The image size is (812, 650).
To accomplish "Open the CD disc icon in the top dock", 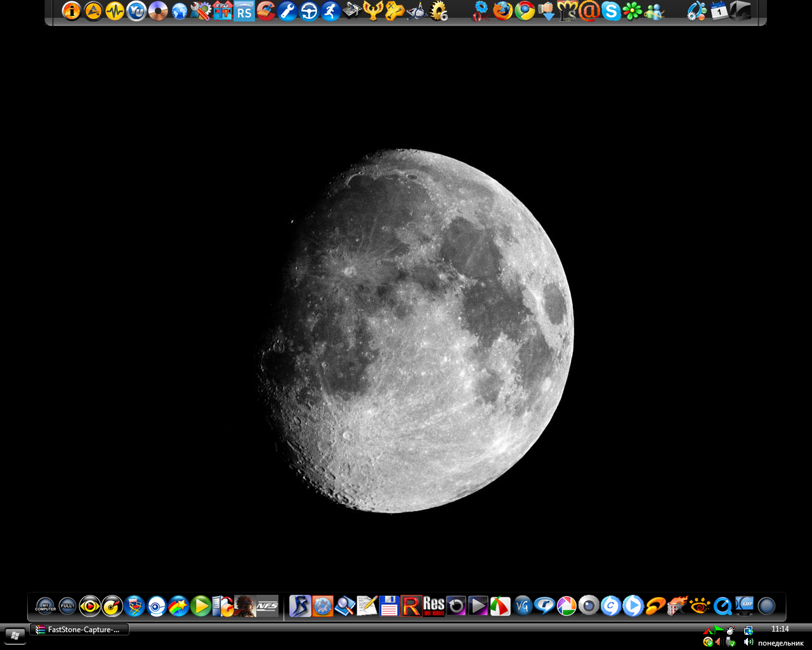I will click(158, 11).
